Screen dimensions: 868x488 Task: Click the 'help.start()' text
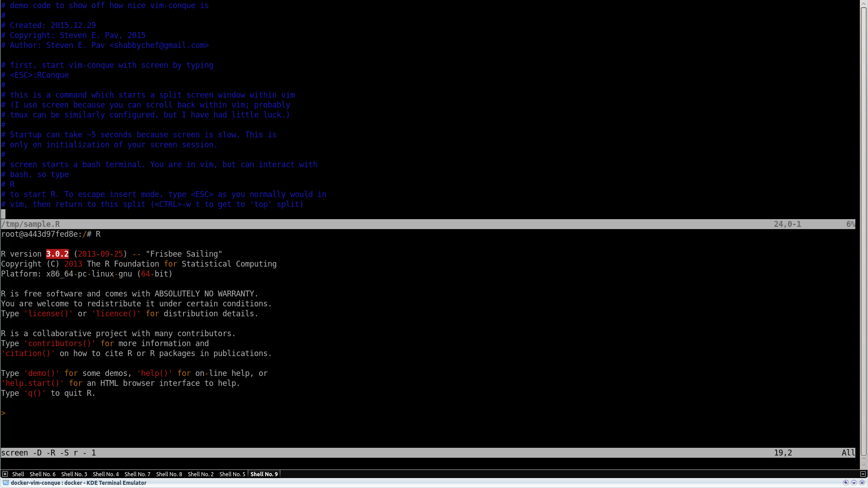33,383
